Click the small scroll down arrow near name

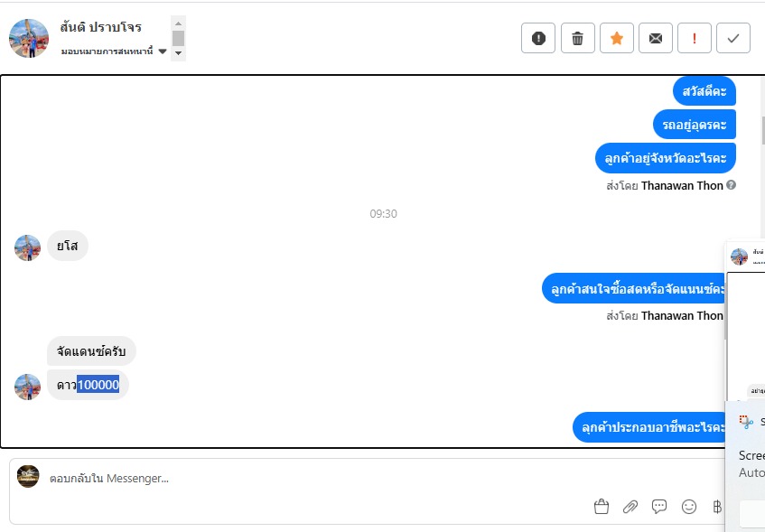[x=178, y=52]
